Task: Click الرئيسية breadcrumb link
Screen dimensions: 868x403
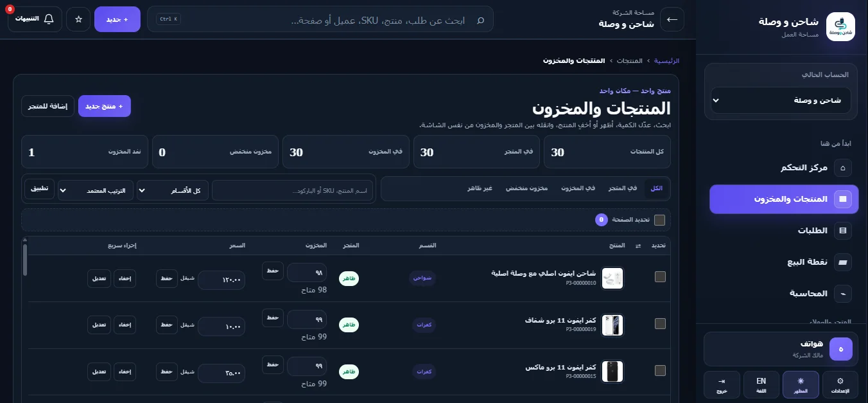Action: [666, 60]
